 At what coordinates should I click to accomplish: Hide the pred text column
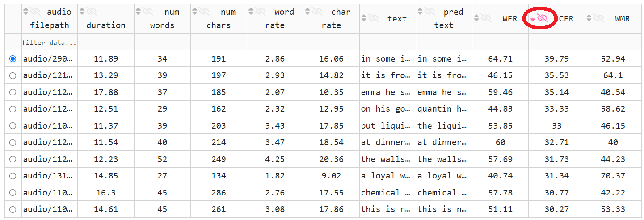tap(430, 12)
